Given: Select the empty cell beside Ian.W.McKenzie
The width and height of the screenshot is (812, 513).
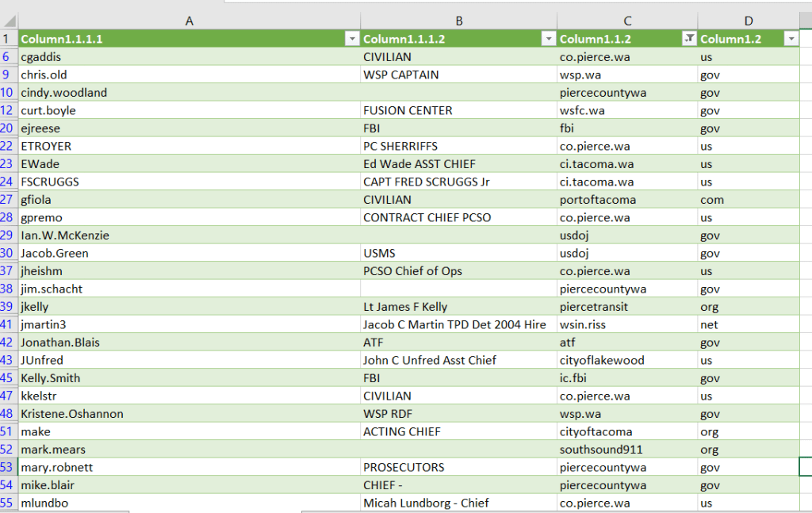Looking at the screenshot, I should (x=458, y=235).
